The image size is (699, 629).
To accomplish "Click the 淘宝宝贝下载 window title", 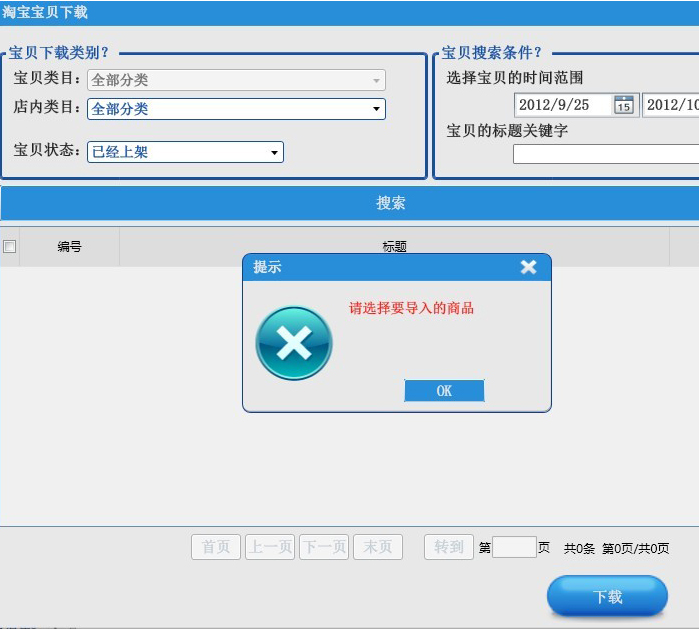I will pos(45,12).
